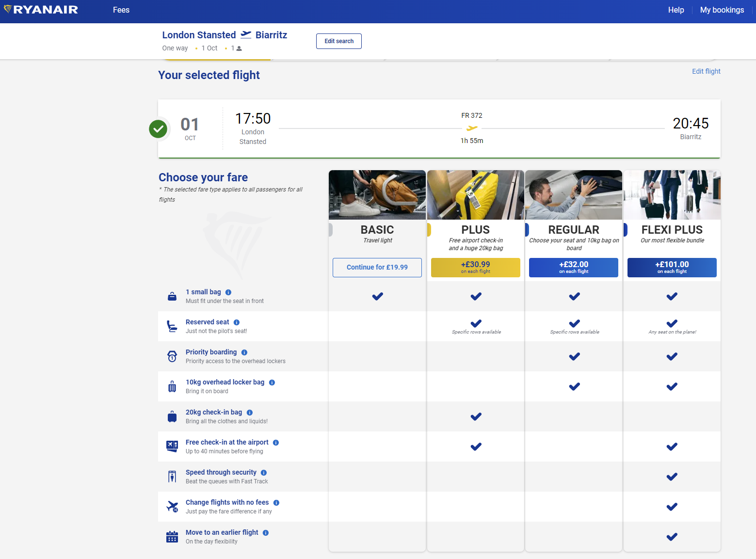Click Free check-in at the airport label

pos(227,442)
